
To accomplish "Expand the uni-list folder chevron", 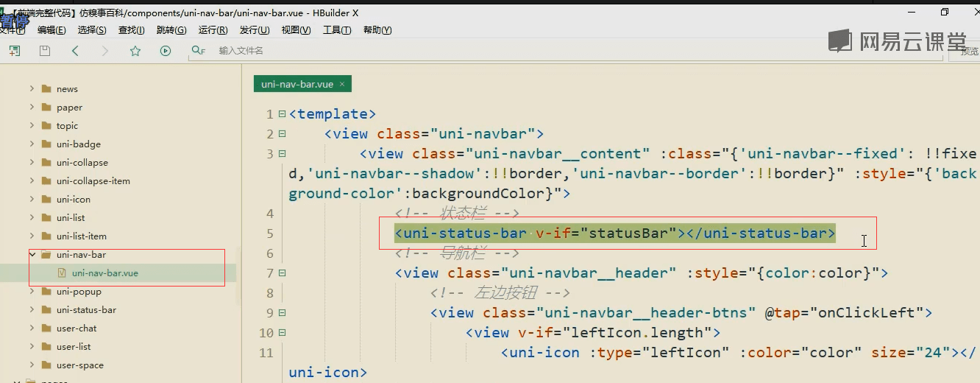I will 32,217.
